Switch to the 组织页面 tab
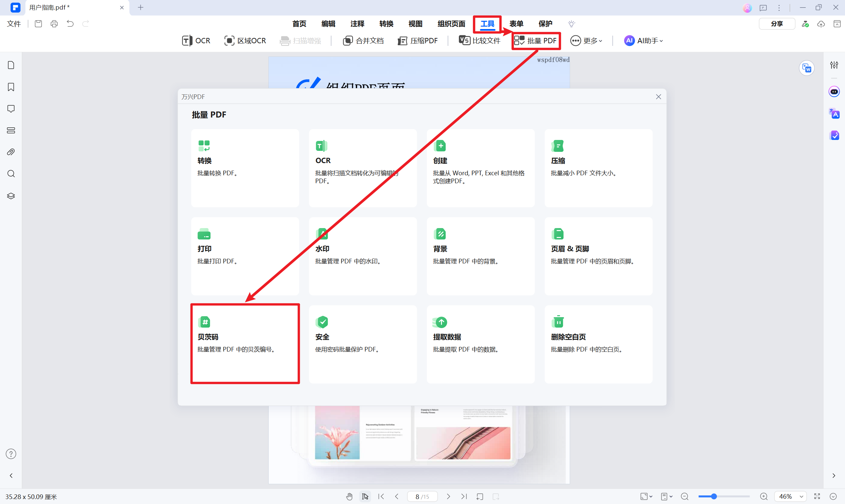 pyautogui.click(x=451, y=24)
